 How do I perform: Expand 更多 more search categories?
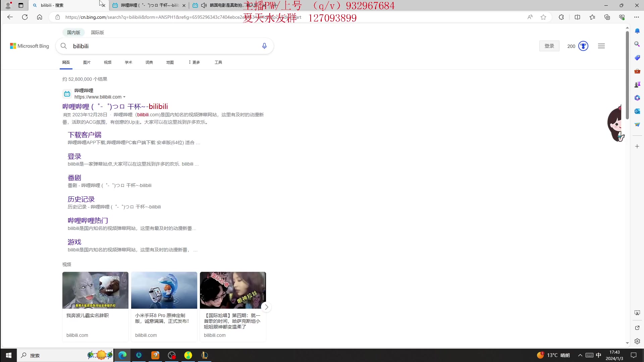(194, 62)
